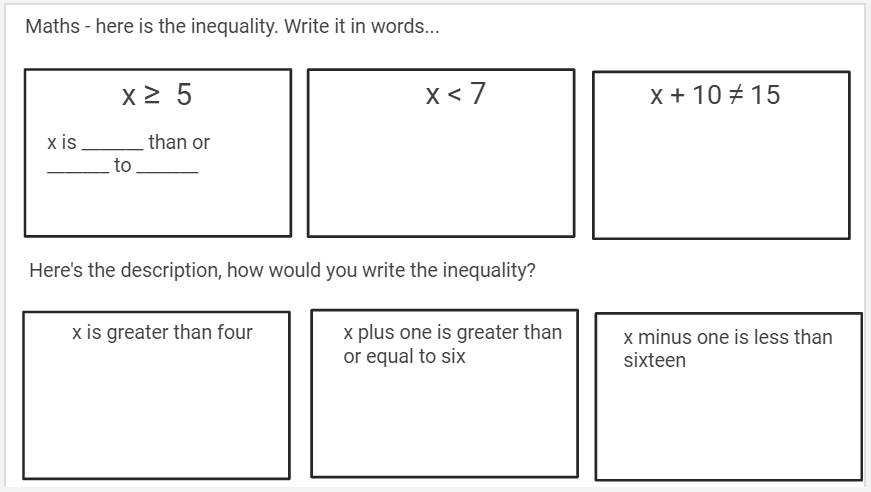Click the empty space under "x < 7"
The image size is (871, 492).
(x=441, y=175)
